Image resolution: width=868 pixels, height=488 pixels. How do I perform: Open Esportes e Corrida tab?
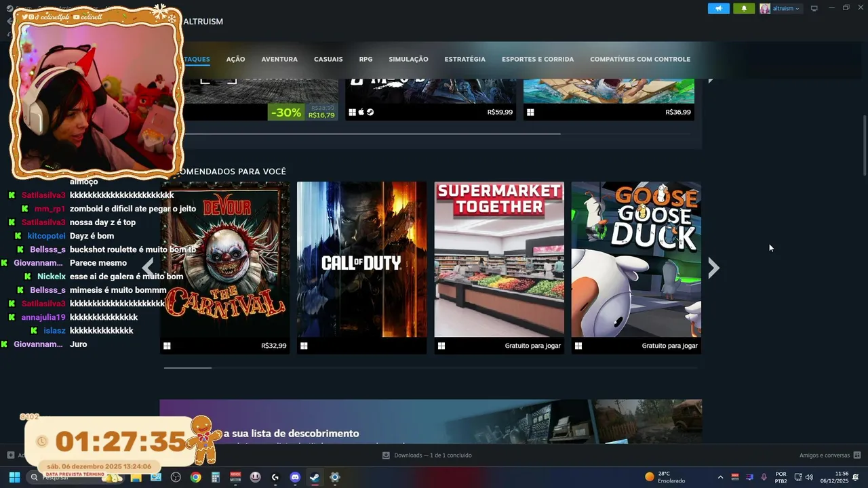point(538,59)
